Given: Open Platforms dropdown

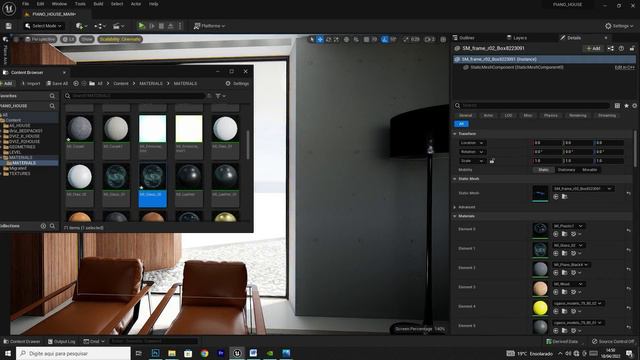Looking at the screenshot, I should tap(209, 26).
